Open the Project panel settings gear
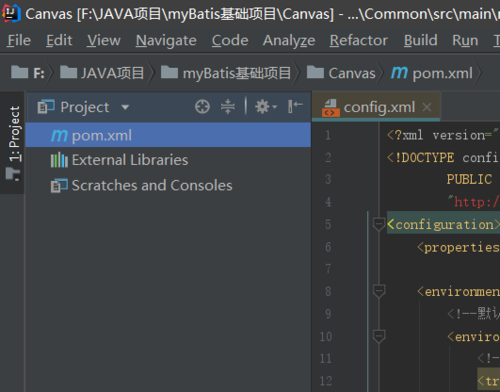The height and width of the screenshot is (392, 500). tap(266, 107)
